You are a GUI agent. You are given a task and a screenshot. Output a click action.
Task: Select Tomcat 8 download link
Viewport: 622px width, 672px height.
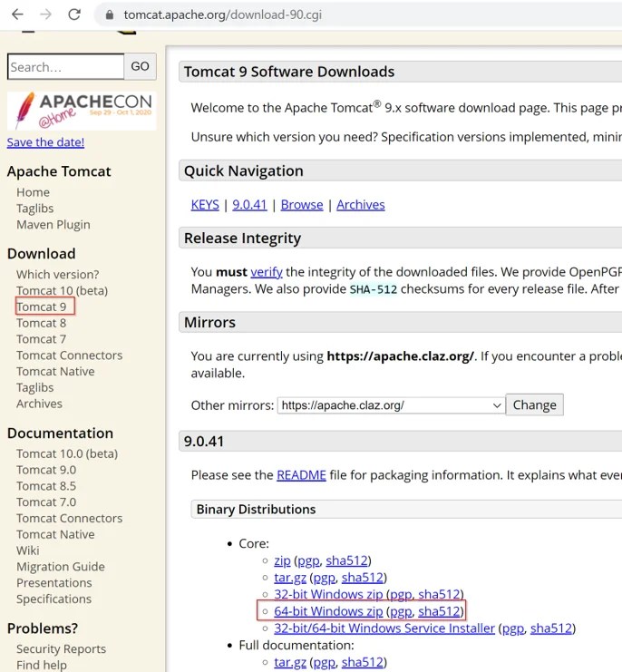[41, 323]
